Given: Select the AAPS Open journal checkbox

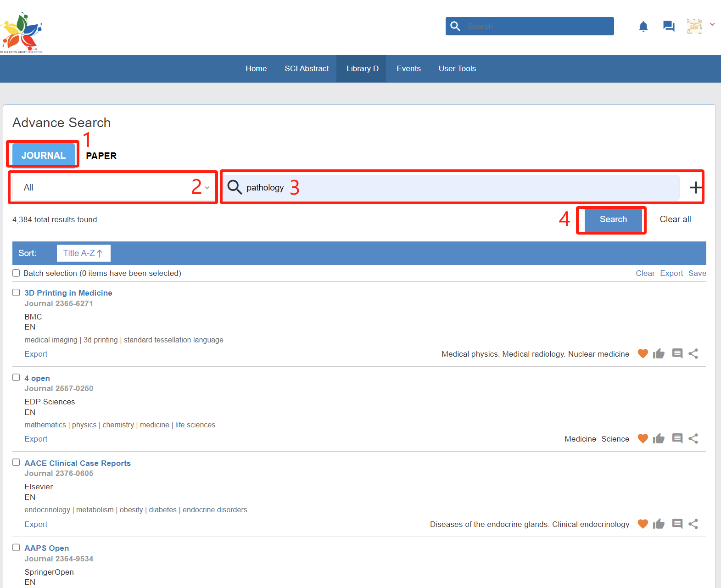Looking at the screenshot, I should pyautogui.click(x=16, y=548).
